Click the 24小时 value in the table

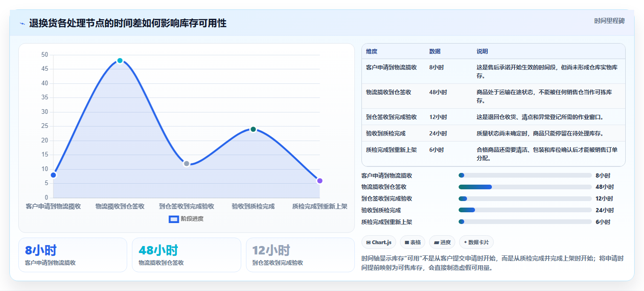438,134
